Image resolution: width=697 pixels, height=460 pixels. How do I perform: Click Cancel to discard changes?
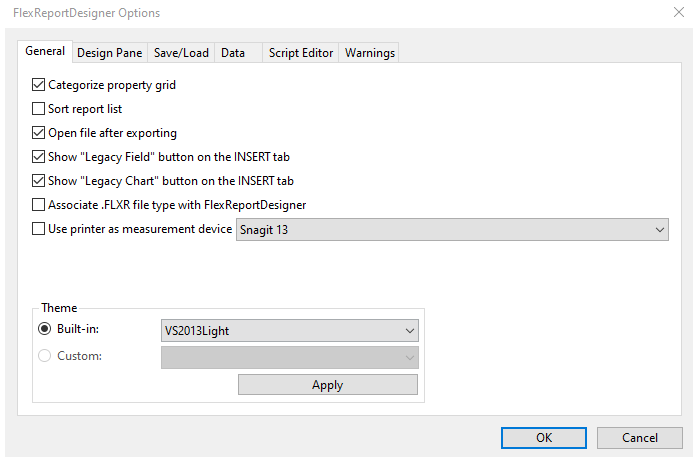(639, 438)
